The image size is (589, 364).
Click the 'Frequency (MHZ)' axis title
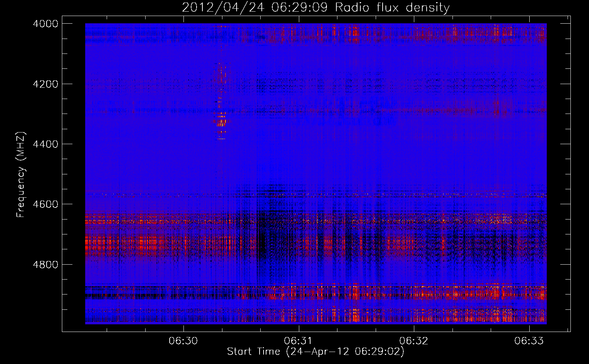(21, 174)
